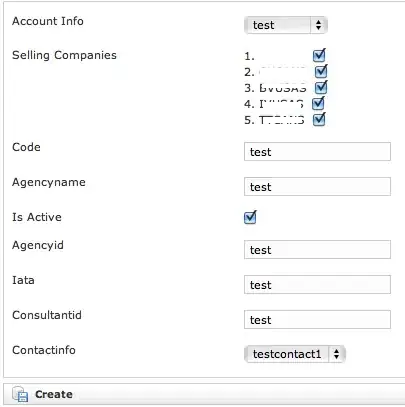The height and width of the screenshot is (407, 405).
Task: Click into the Agencyname field
Action: tap(317, 187)
